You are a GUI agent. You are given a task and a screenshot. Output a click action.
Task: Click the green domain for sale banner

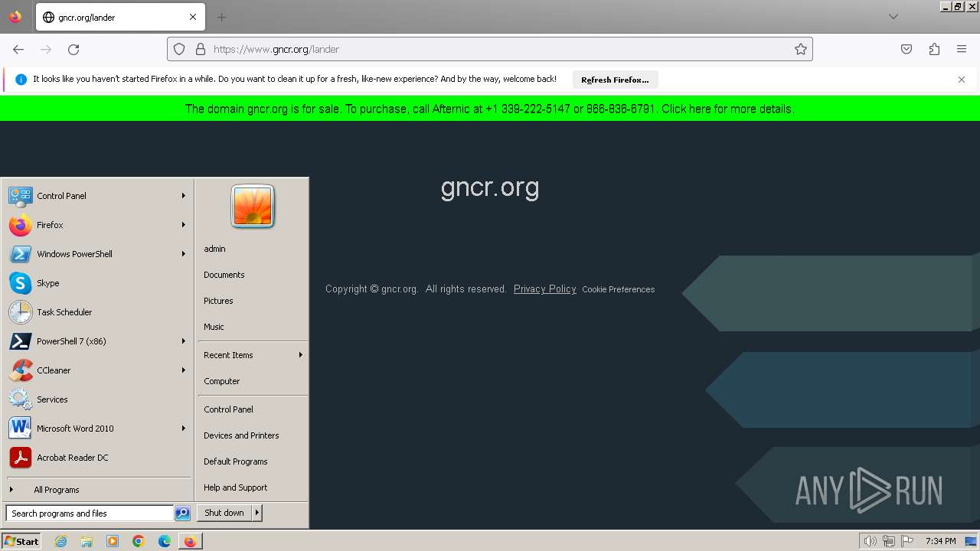[x=490, y=109]
